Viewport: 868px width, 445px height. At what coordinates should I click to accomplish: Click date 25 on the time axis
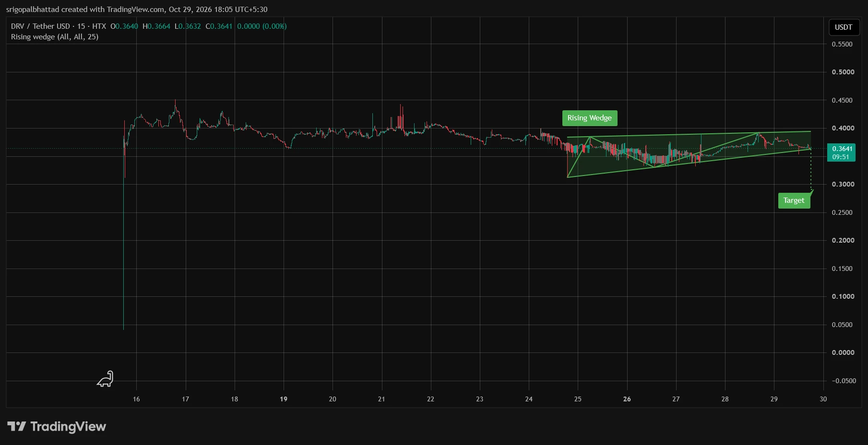click(578, 399)
